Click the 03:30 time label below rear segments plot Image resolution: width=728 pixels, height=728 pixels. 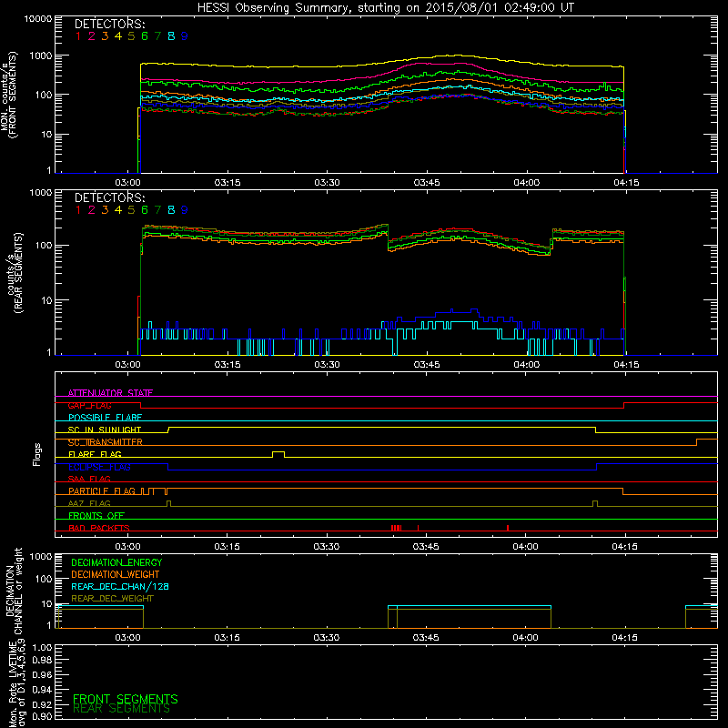327,365
